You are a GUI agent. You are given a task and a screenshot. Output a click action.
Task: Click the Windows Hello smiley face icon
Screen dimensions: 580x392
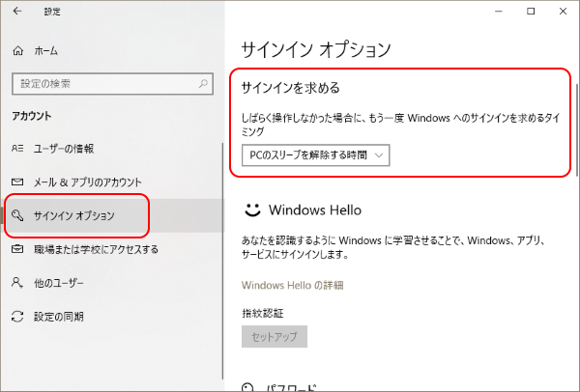252,210
